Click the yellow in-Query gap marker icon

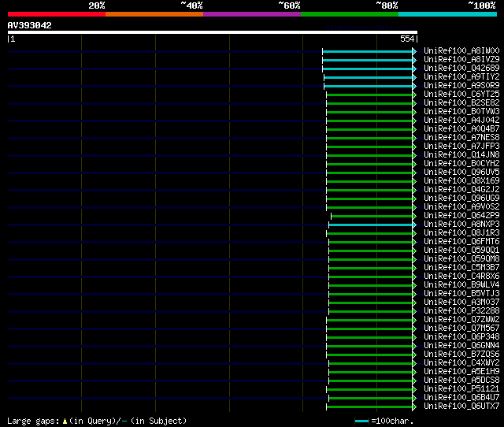point(65,421)
